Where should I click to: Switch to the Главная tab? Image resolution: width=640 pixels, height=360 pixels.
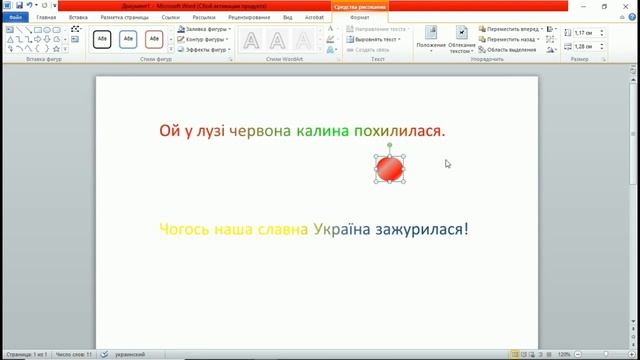[x=46, y=18]
